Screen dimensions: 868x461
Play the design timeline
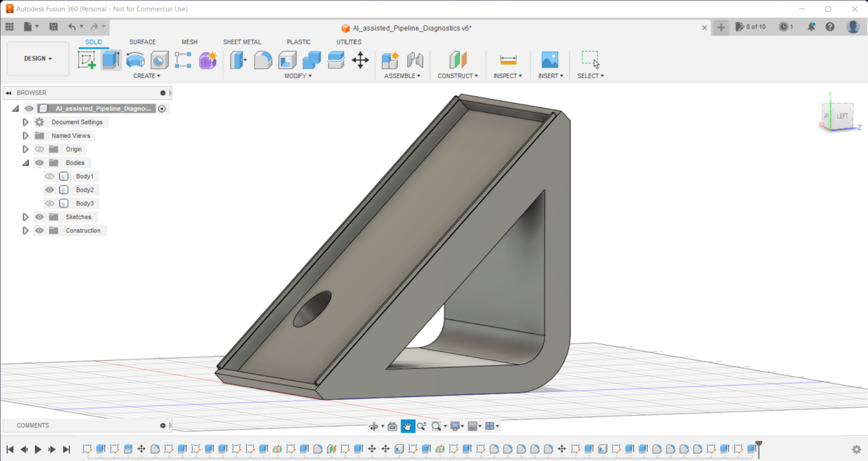pyautogui.click(x=38, y=449)
